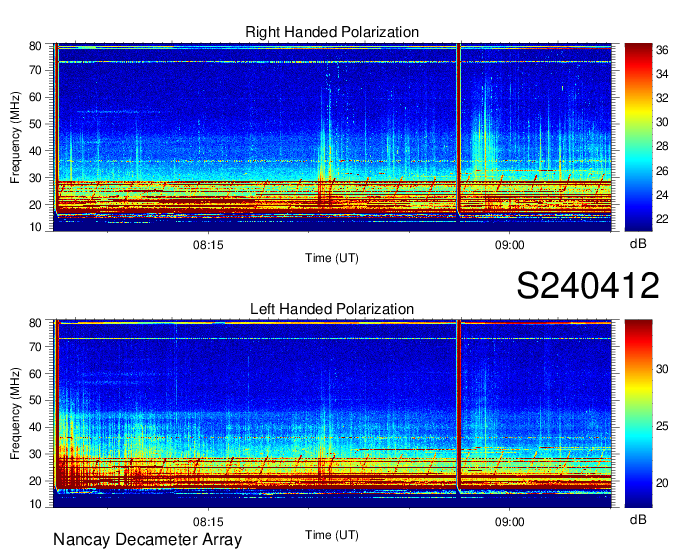The width and height of the screenshot is (680, 552).
Task: Click the 20 frequency tick of the Right Handed plot
Action: tap(35, 205)
